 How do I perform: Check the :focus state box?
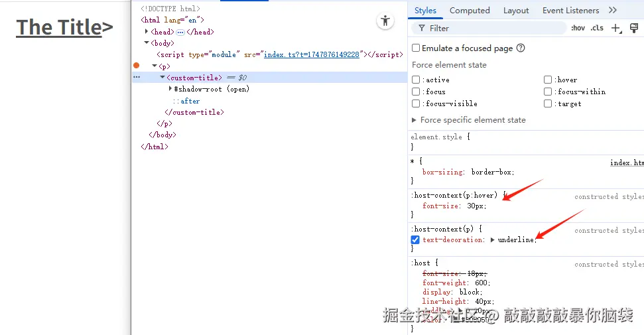pyautogui.click(x=416, y=92)
